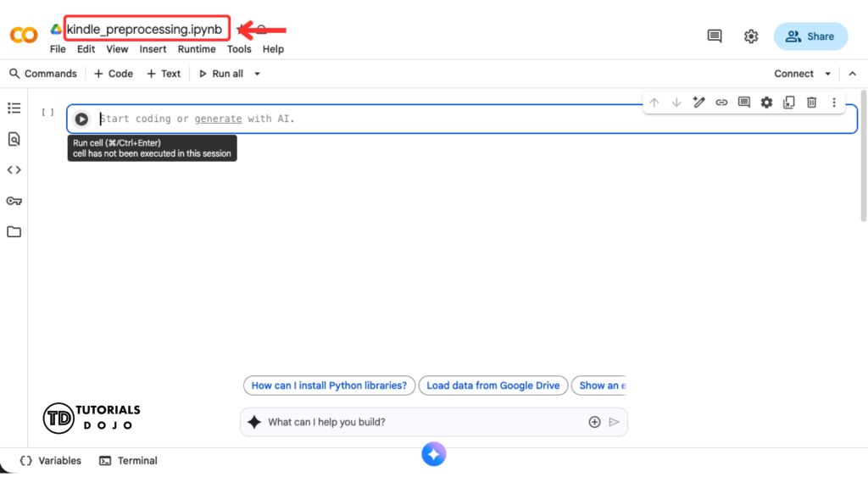Open the cell's more-options menu
Viewport: 868px width, 488px height.
834,102
